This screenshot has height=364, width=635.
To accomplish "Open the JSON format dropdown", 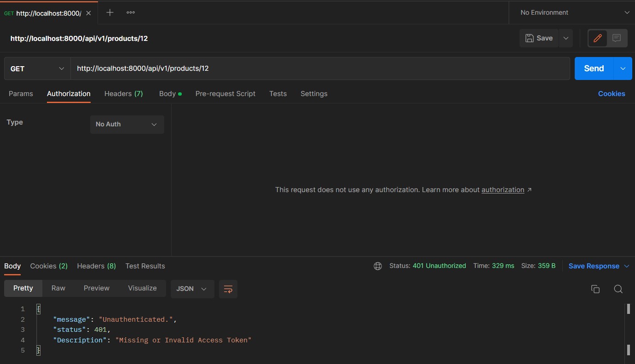I will tap(192, 289).
